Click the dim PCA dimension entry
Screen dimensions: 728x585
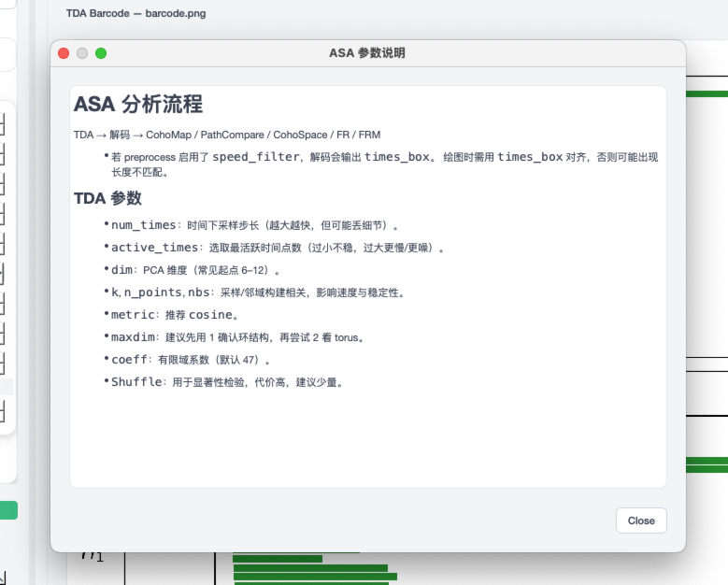pyautogui.click(x=123, y=270)
